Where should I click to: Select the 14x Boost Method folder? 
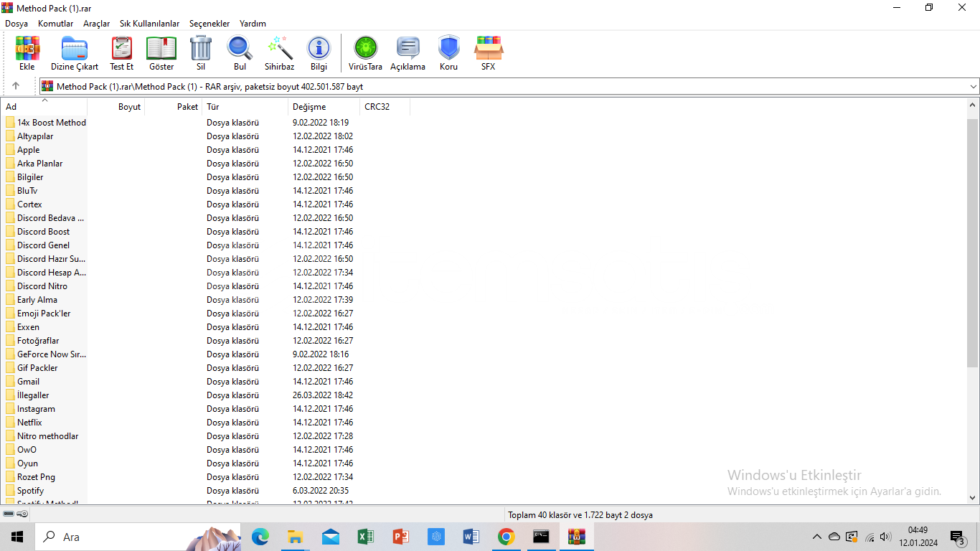coord(51,123)
